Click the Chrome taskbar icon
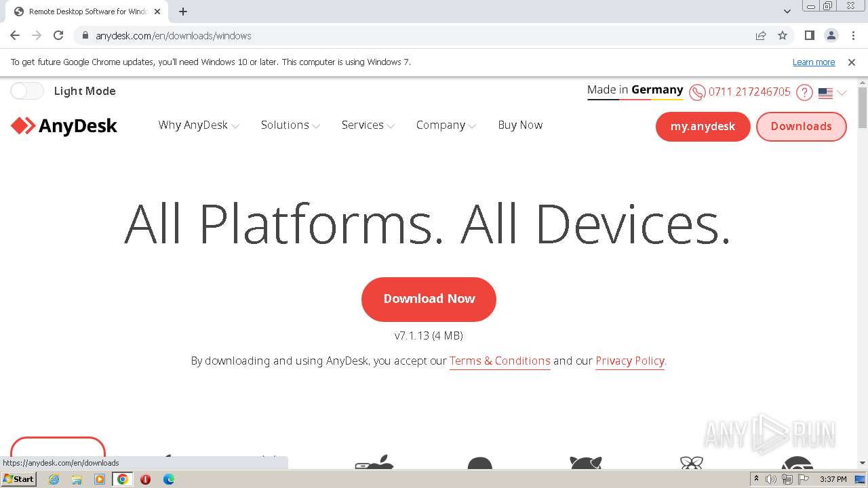Image resolution: width=868 pixels, height=488 pixels. click(123, 479)
